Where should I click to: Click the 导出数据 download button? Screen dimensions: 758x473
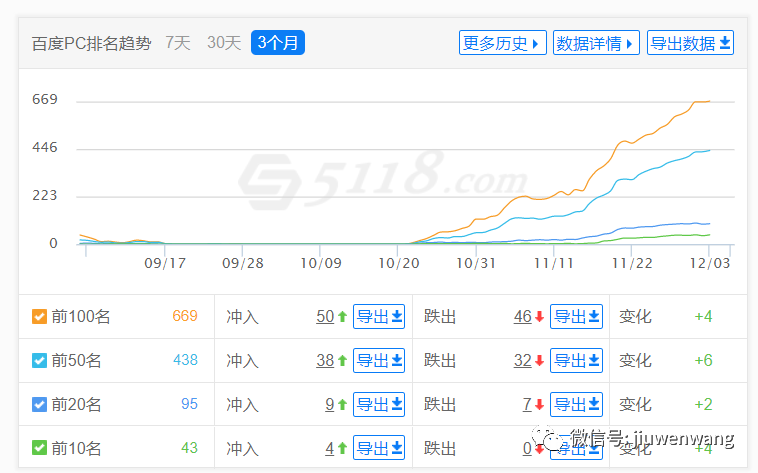691,43
